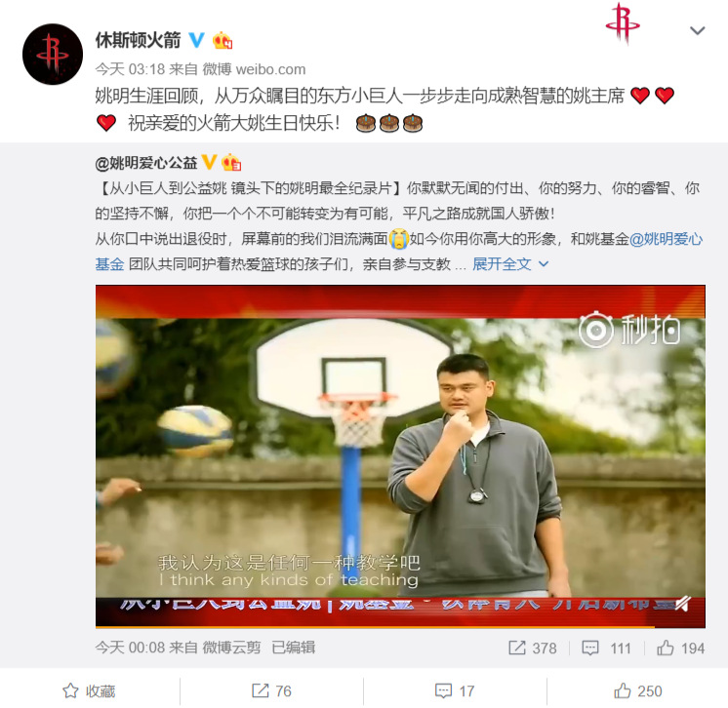Screen dimensions: 728x708
Task: Click the 秒拍 watermark logo on video
Action: pyautogui.click(x=629, y=330)
